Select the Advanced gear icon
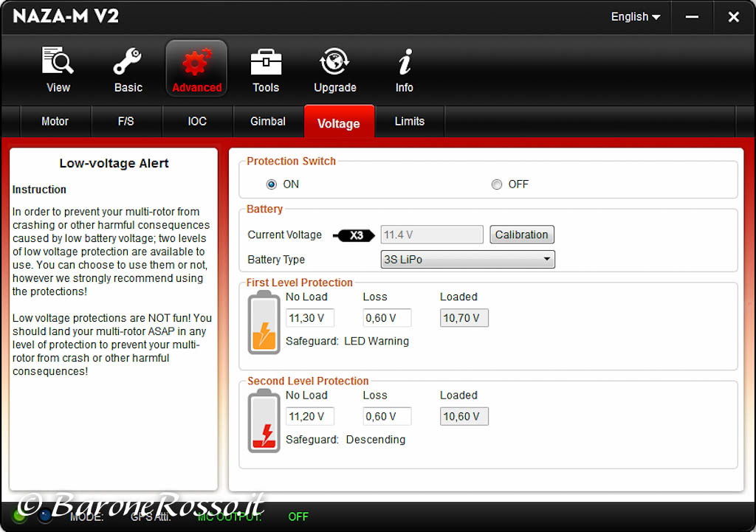The width and height of the screenshot is (756, 532). tap(196, 63)
